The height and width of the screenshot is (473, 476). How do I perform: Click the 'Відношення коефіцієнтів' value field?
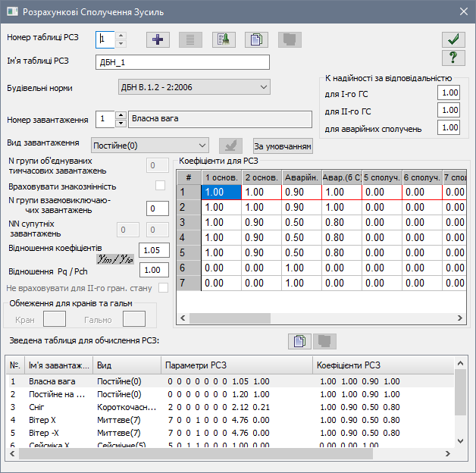pyautogui.click(x=155, y=250)
